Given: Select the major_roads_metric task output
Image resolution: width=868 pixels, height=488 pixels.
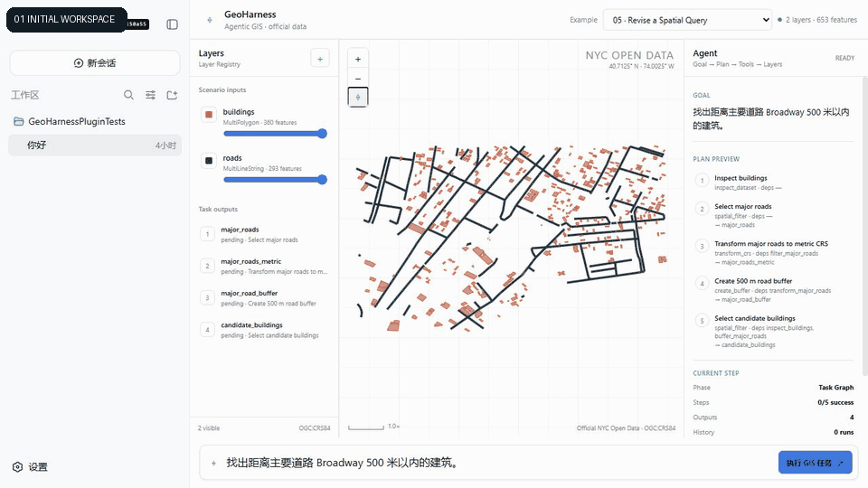Looking at the screenshot, I should pos(263,266).
